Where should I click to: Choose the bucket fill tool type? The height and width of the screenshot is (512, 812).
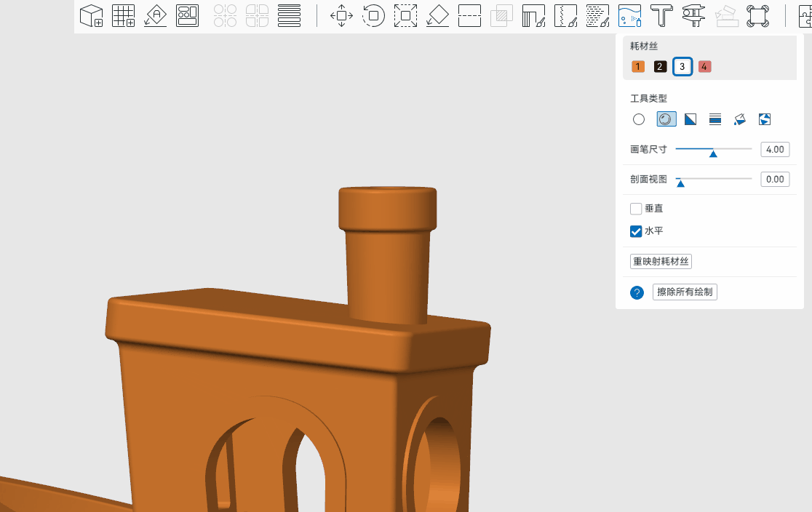pyautogui.click(x=740, y=119)
